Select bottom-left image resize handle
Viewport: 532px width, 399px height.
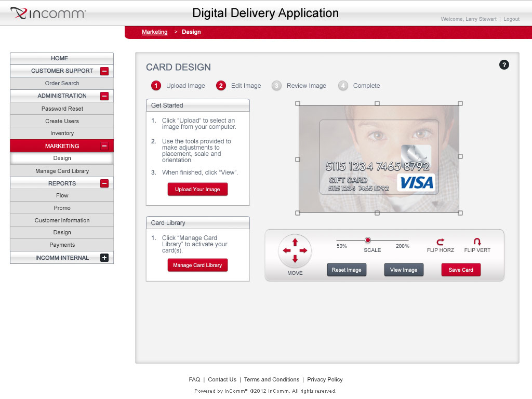click(x=298, y=213)
